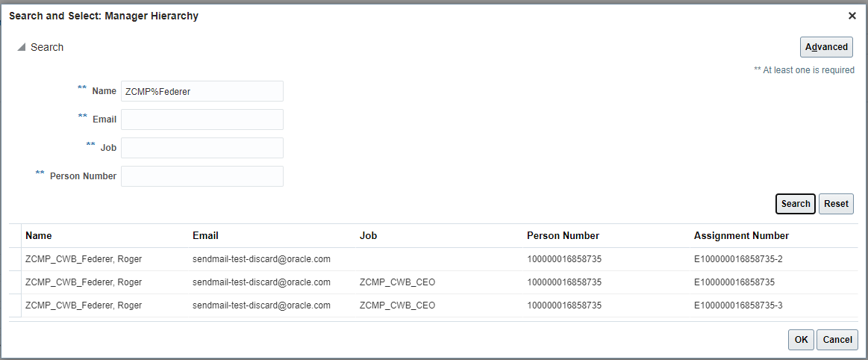Click into the Job field
The width and height of the screenshot is (868, 360).
(202, 148)
